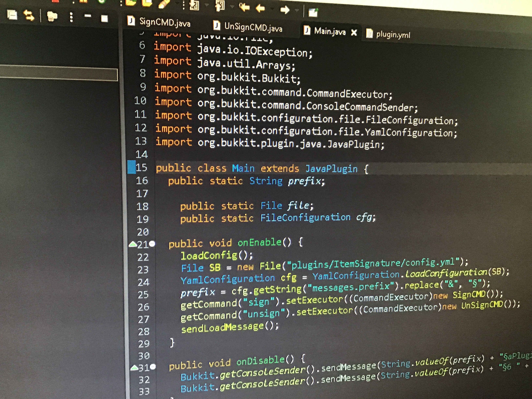Open the back history dropdown
The height and width of the screenshot is (399, 532).
click(x=272, y=9)
